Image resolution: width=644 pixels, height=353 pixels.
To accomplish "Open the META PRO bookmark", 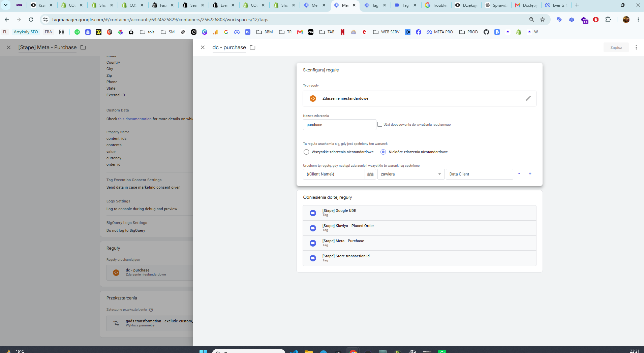I will point(440,32).
